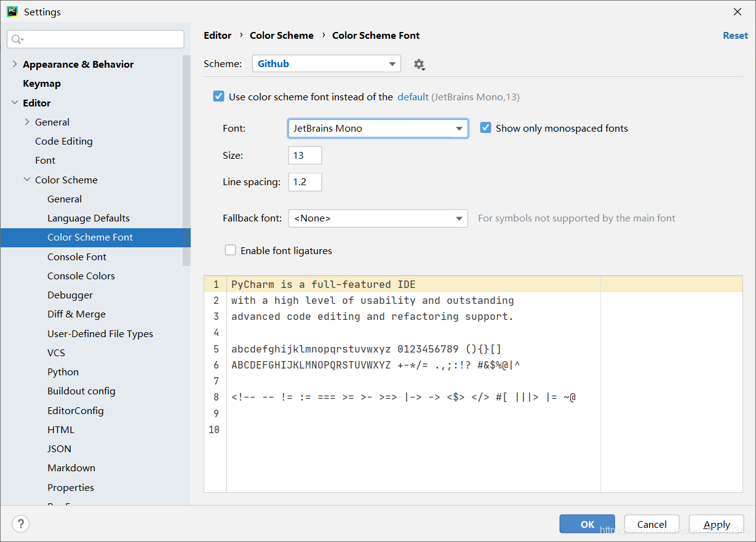
Task: Open the Fallback font dropdown
Action: click(x=378, y=218)
